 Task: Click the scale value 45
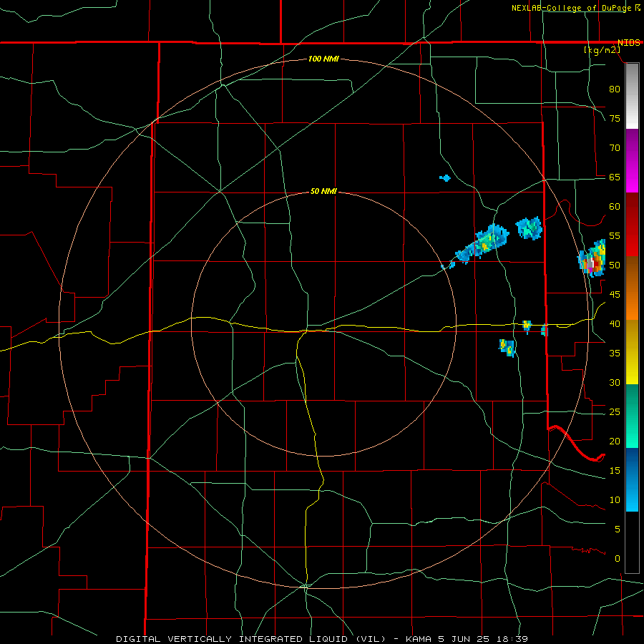coord(615,295)
